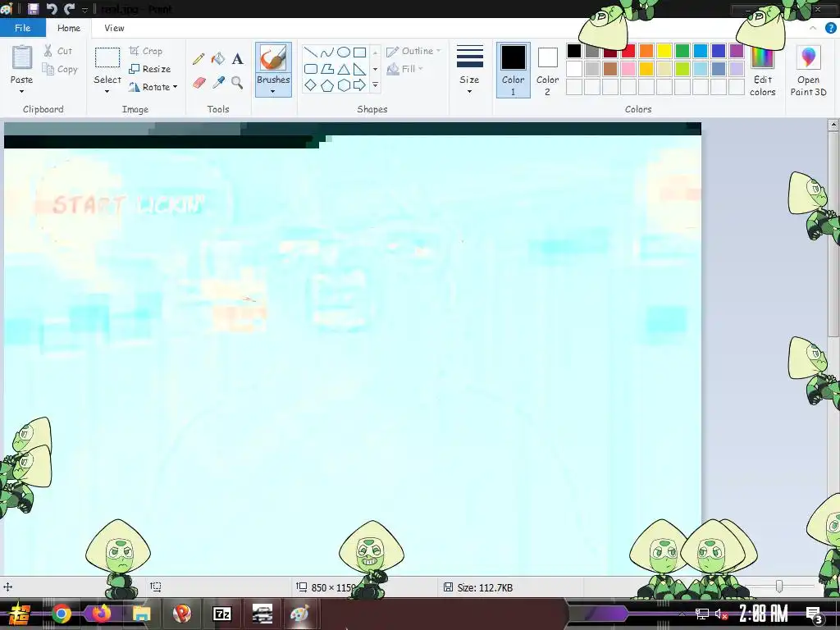Adjust the zoom slider handle
The width and height of the screenshot is (840, 630).
click(779, 587)
